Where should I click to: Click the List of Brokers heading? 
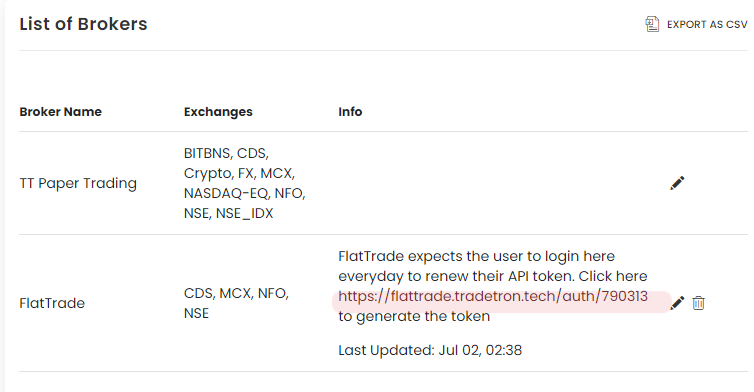tap(83, 24)
